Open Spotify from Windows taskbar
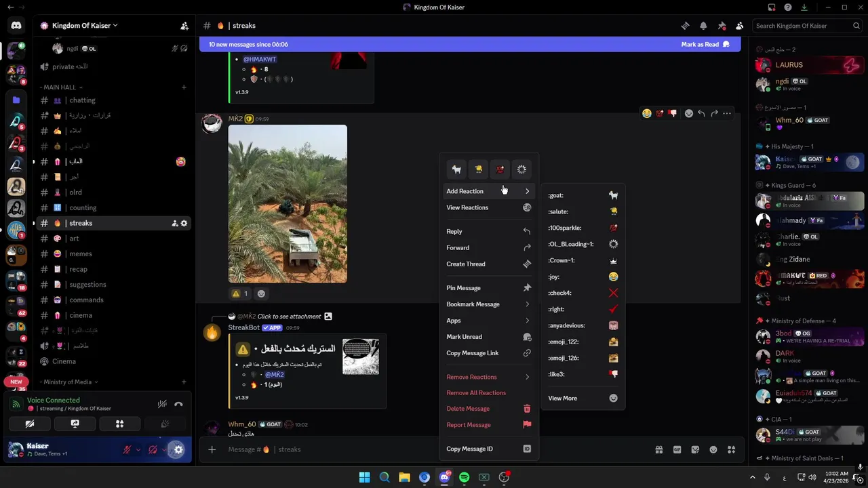Image resolution: width=868 pixels, height=488 pixels. tap(464, 477)
